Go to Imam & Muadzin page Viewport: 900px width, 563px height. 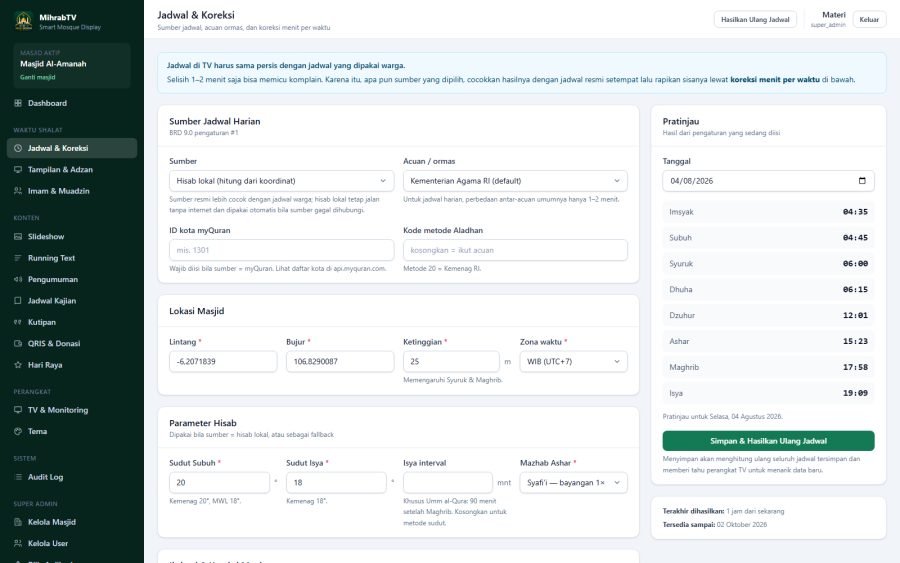(72, 191)
